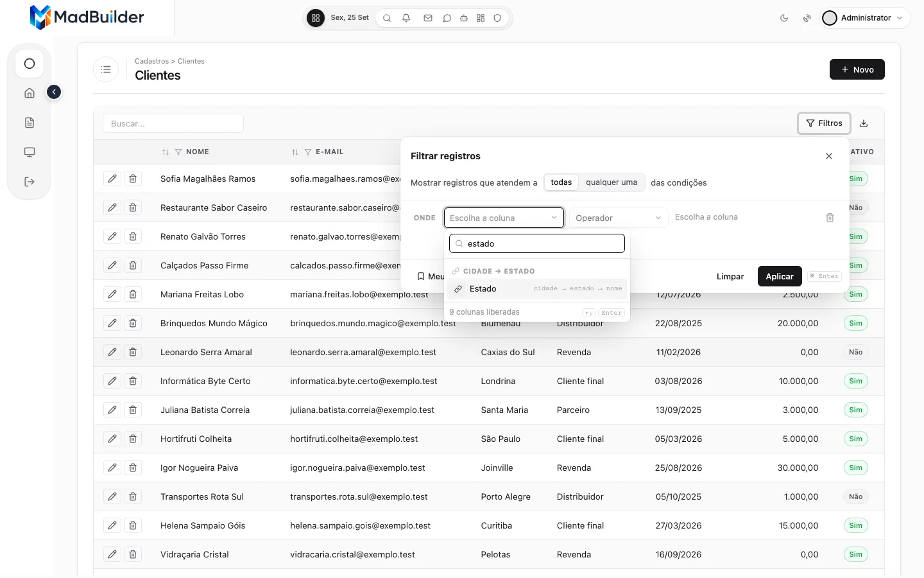Sort by the NOME column header
The image size is (924, 578).
pyautogui.click(x=198, y=152)
